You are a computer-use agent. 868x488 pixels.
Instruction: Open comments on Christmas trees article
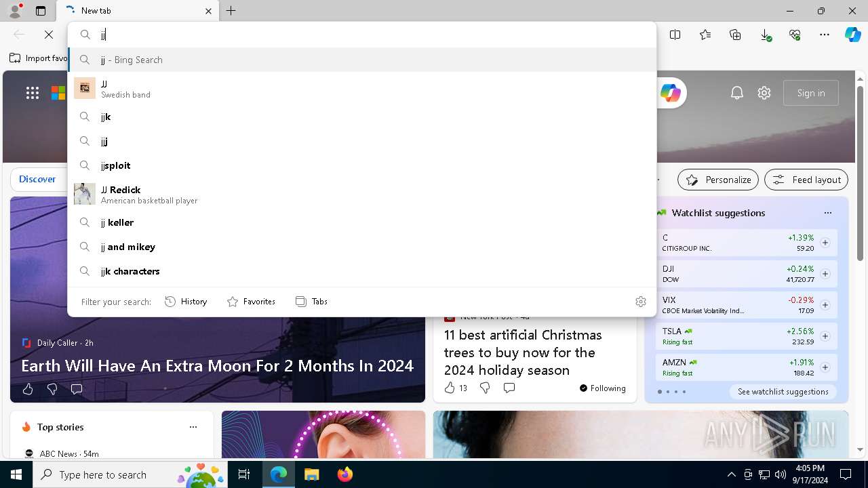[x=509, y=388]
